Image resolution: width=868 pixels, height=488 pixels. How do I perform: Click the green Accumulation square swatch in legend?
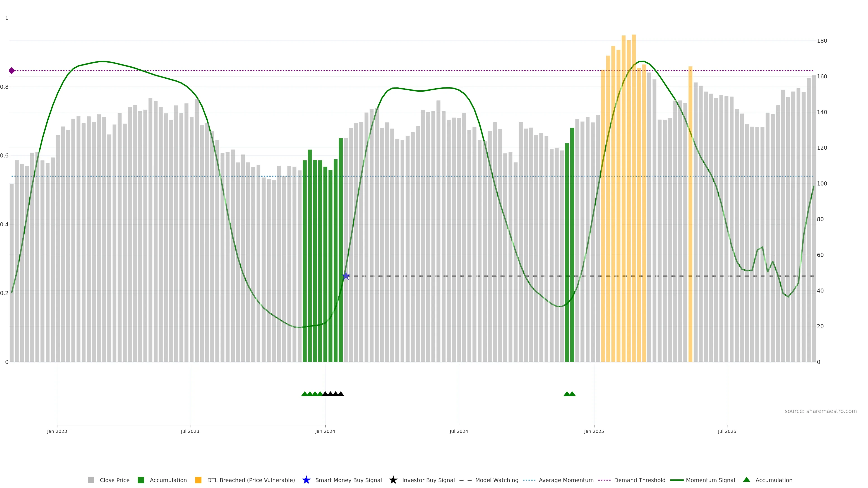pos(141,480)
